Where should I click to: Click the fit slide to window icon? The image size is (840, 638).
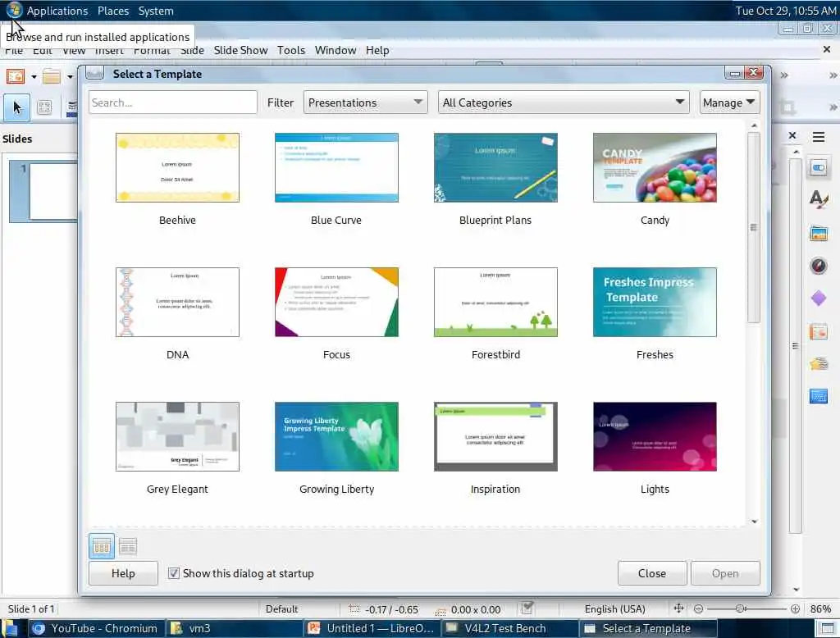click(x=678, y=608)
